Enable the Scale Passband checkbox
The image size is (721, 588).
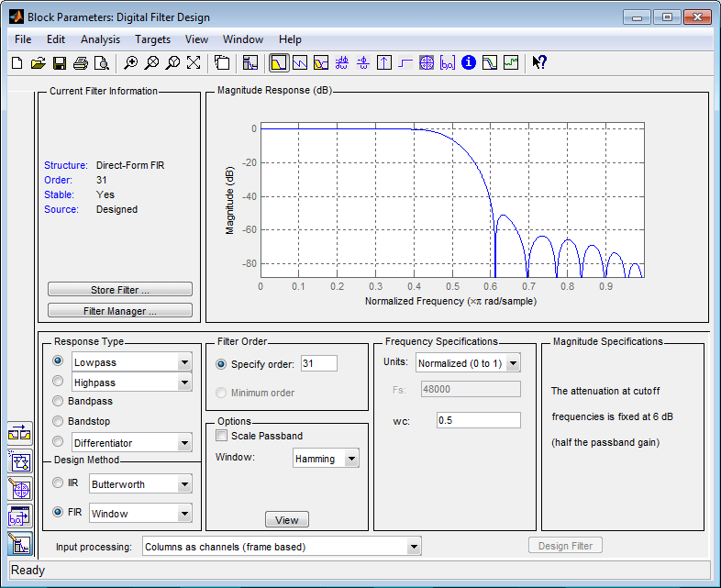tap(221, 436)
